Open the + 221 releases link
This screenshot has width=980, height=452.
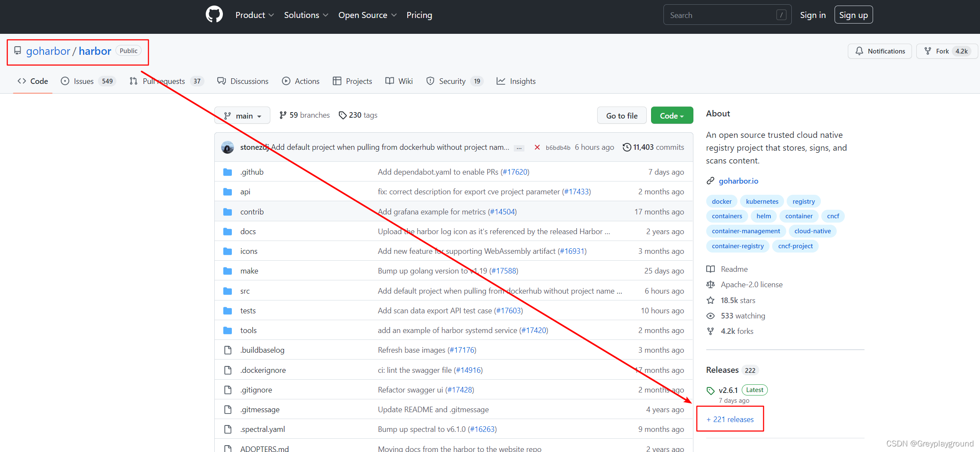[730, 419]
